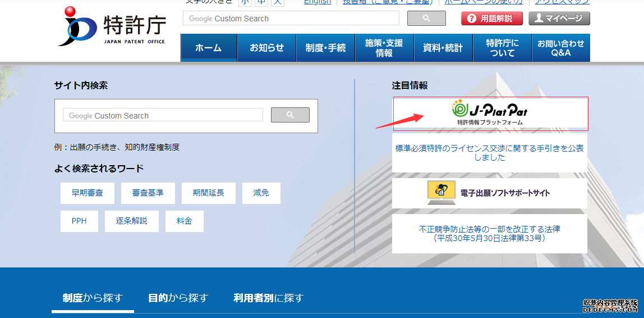
Task: Select the ホーム navigation item
Action: 209,48
